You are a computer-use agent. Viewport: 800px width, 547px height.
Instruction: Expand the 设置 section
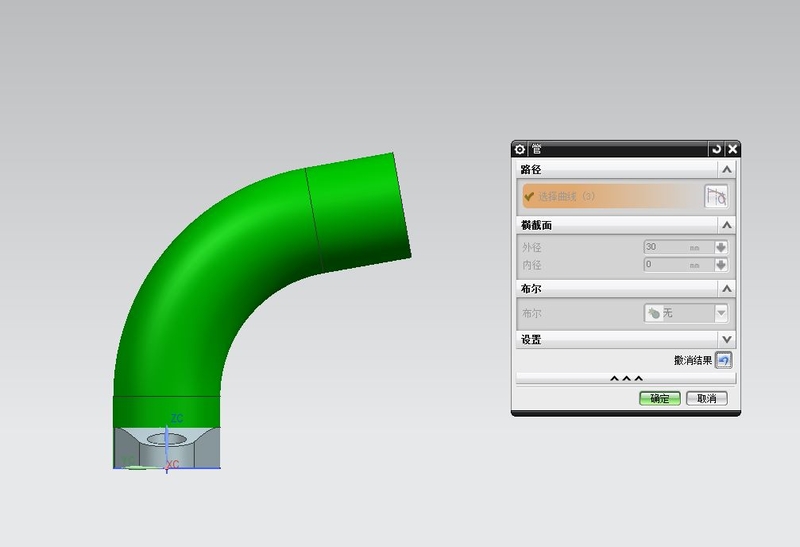[727, 339]
